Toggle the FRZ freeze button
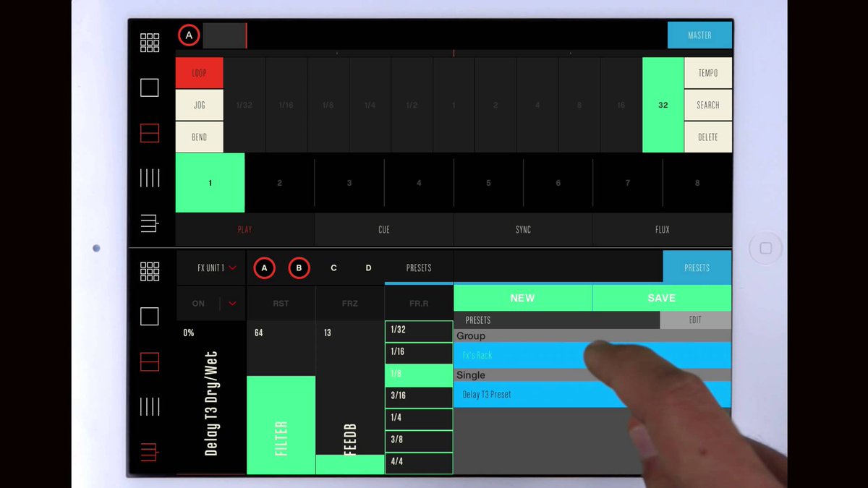The width and height of the screenshot is (868, 488). 350,304
